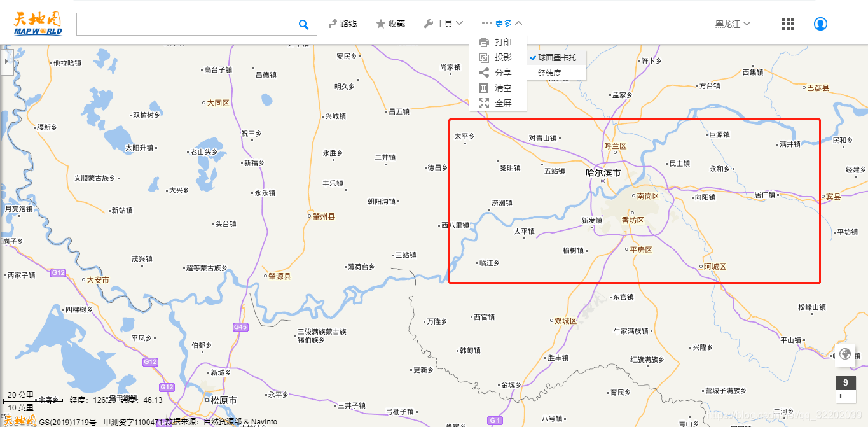Collapse the 更多 more menu

tap(502, 23)
